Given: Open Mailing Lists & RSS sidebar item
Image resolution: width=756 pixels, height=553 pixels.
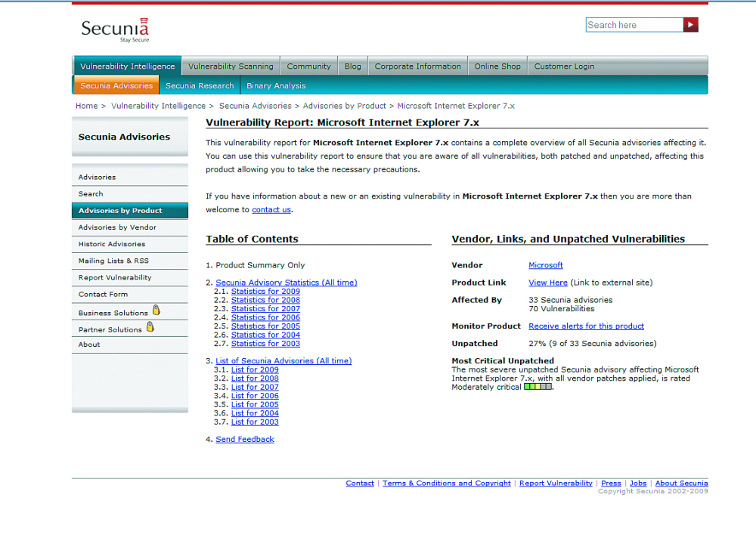Looking at the screenshot, I should pos(113,261).
